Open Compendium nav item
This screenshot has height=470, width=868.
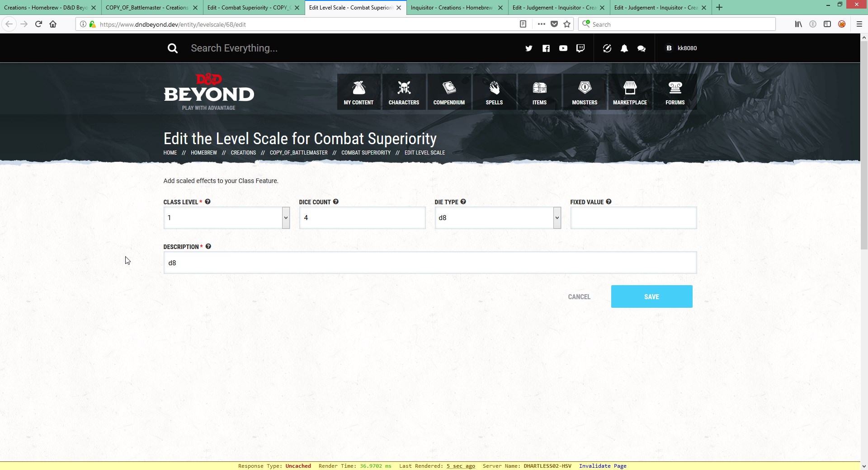(449, 92)
